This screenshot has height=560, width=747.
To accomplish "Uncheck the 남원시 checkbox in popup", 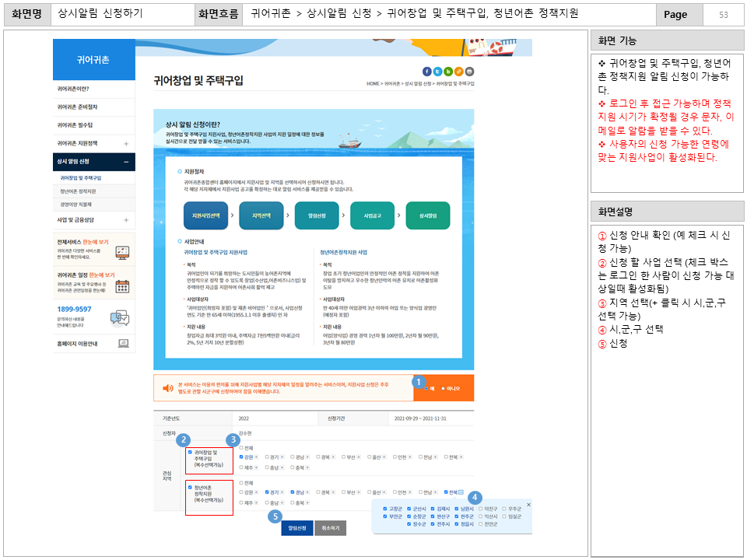I will tap(456, 509).
